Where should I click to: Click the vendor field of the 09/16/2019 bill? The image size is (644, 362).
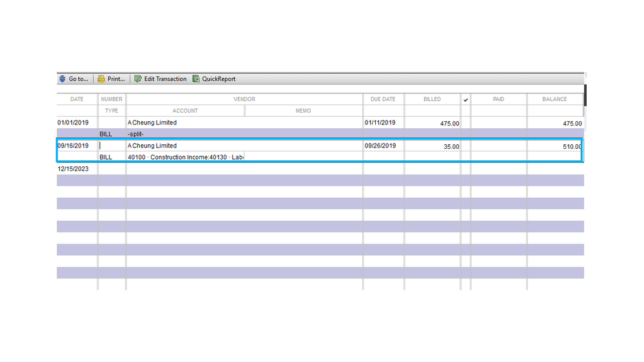click(244, 146)
